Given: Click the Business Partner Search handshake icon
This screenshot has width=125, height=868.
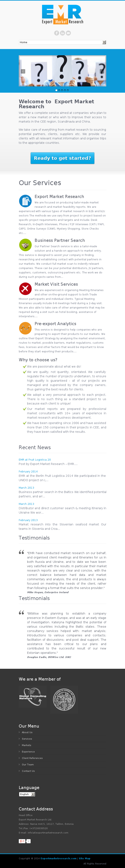Looking at the screenshot, I should [25, 245].
